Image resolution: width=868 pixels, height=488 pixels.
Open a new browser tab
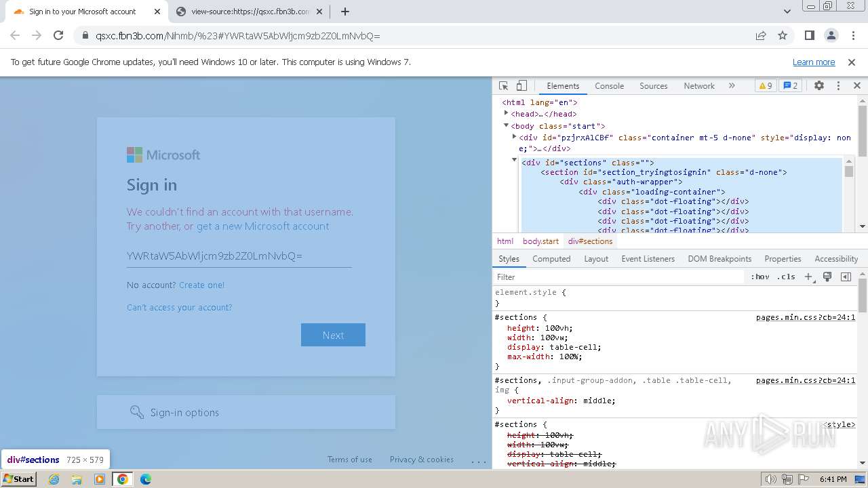pyautogui.click(x=345, y=12)
